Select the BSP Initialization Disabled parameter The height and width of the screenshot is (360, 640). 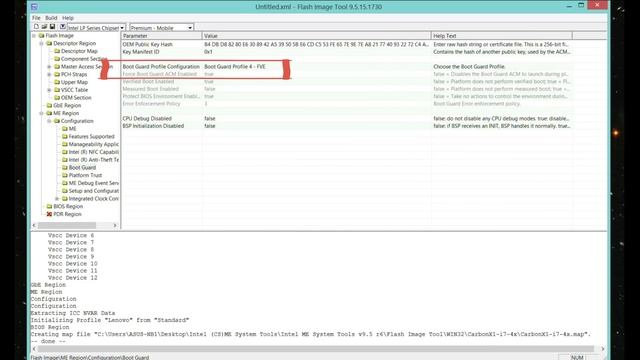click(153, 126)
